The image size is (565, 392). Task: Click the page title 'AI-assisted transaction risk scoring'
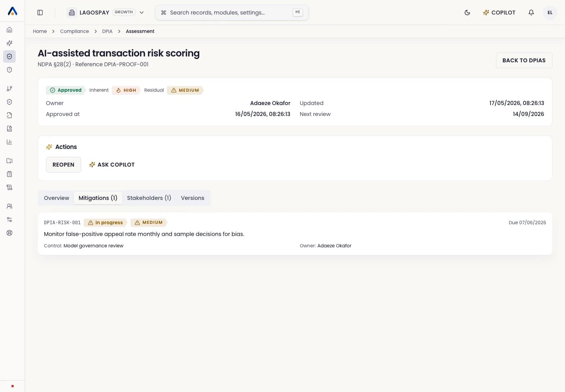click(x=118, y=53)
